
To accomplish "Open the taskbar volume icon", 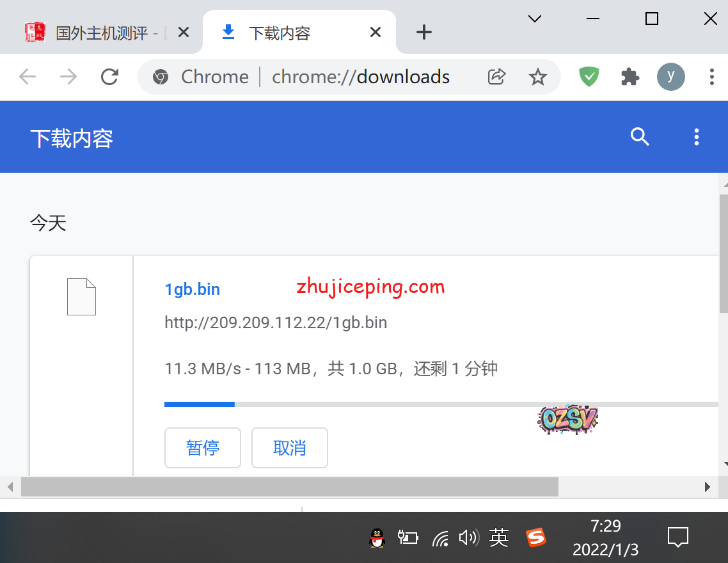I will point(468,538).
